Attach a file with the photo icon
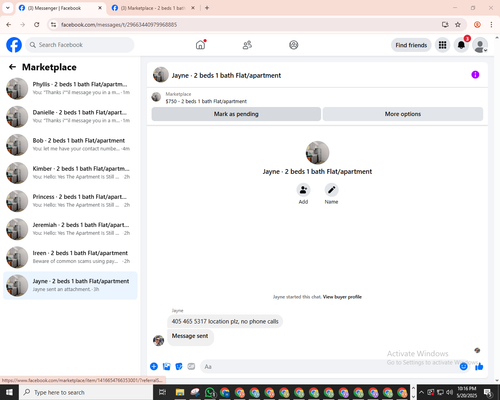500x400 pixels. (166, 367)
